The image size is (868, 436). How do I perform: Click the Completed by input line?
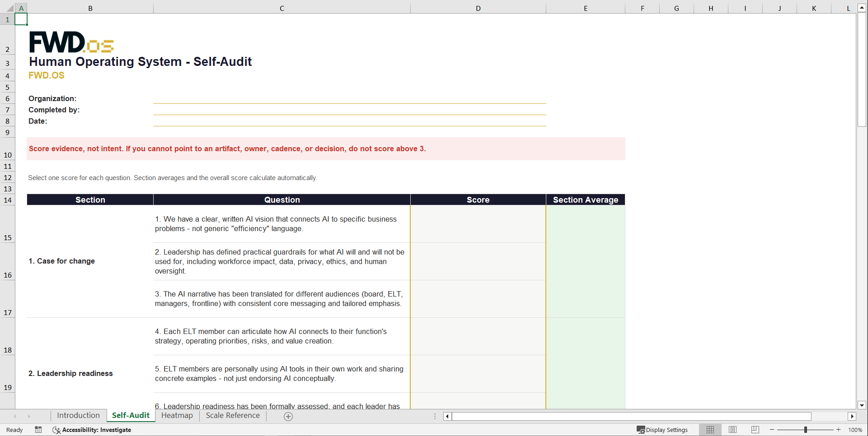tap(350, 110)
